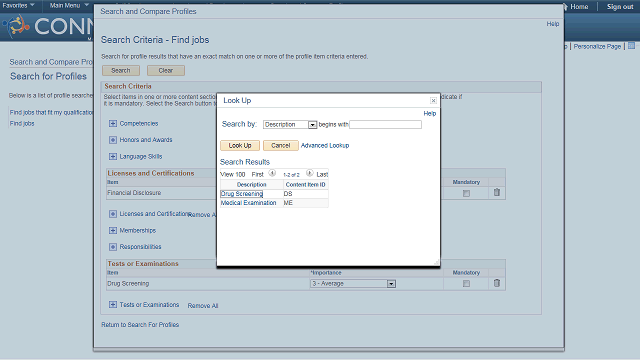
Task: Open Personalize Page link
Action: (597, 47)
